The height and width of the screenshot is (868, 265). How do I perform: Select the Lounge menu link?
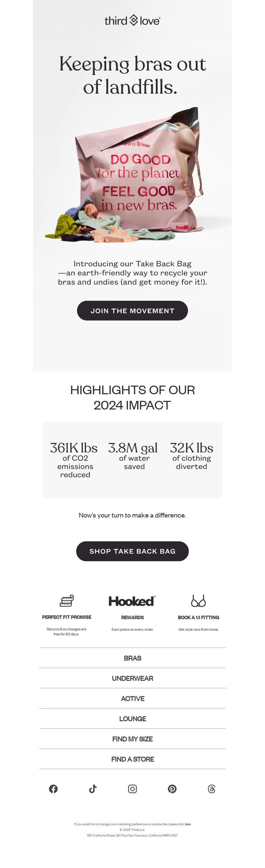(x=132, y=719)
